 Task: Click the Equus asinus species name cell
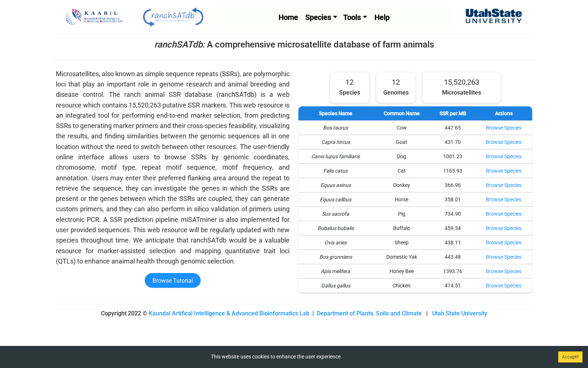coord(336,185)
